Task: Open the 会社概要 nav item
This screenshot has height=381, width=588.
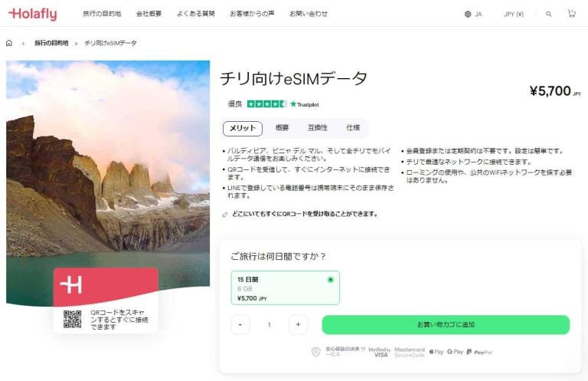Action: (149, 14)
